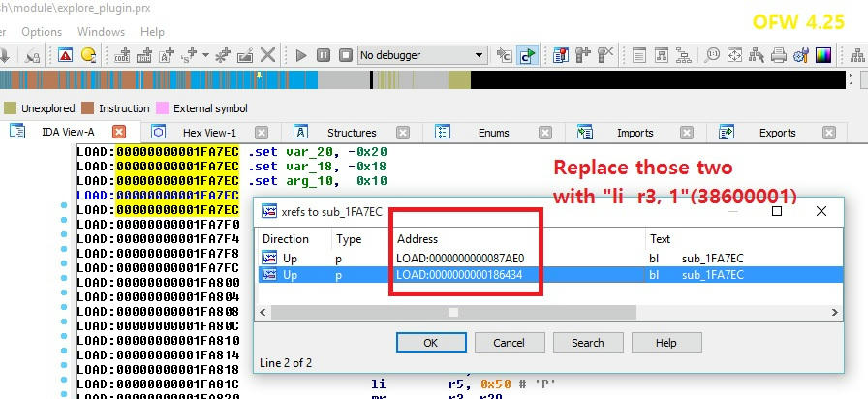Click the gray X undefine toolbar icon

(268, 55)
